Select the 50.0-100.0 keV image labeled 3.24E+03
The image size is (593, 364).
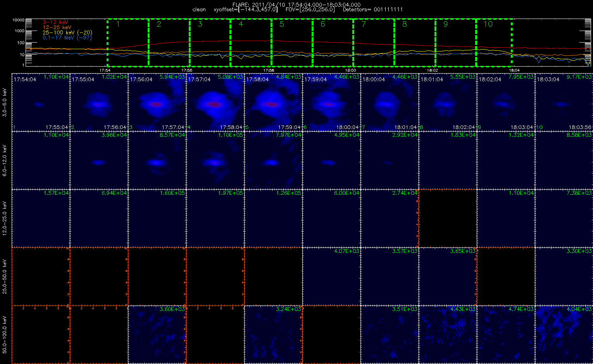(273, 335)
